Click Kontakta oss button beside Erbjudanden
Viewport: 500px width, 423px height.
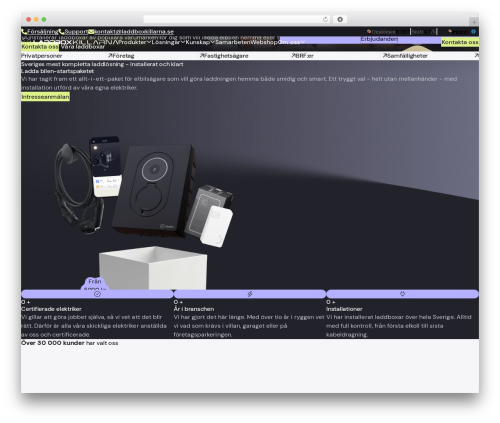460,42
